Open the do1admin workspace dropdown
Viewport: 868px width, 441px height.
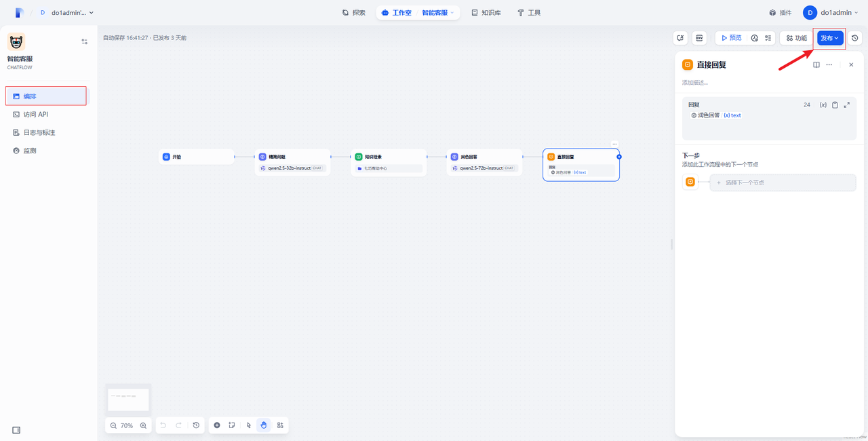tap(72, 12)
